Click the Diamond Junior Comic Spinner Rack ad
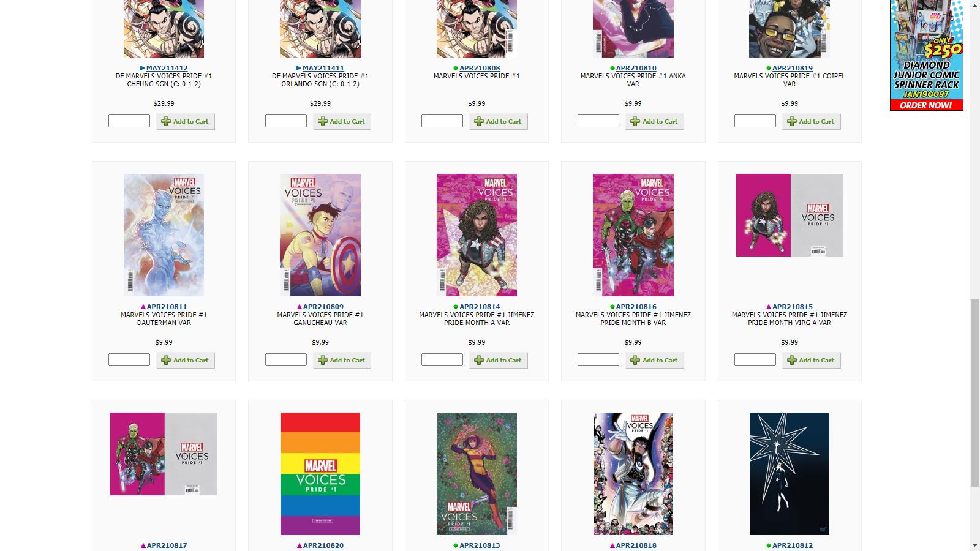The width and height of the screenshot is (980, 551). tap(926, 55)
